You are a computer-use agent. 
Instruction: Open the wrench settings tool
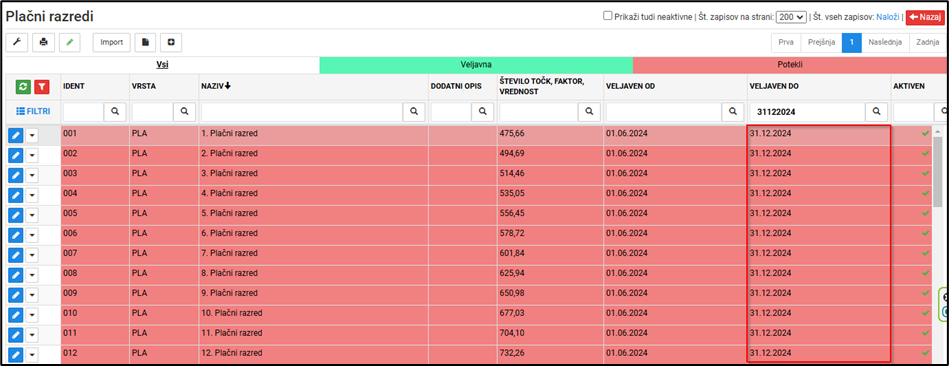point(16,42)
